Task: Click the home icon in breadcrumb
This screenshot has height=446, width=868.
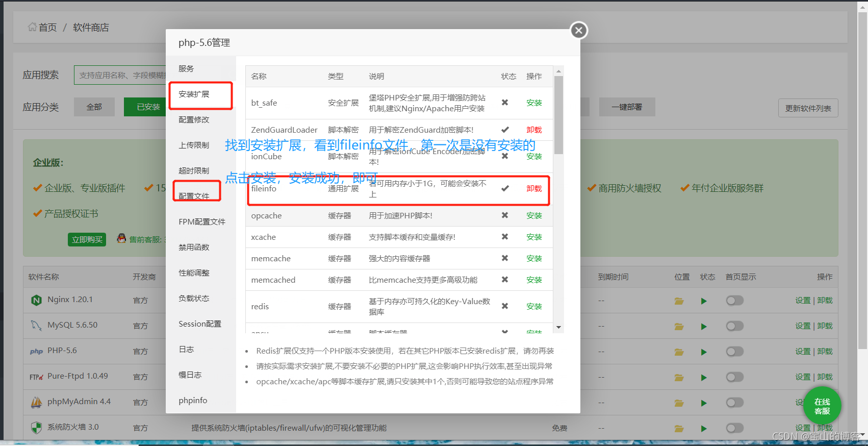Action: (x=32, y=27)
